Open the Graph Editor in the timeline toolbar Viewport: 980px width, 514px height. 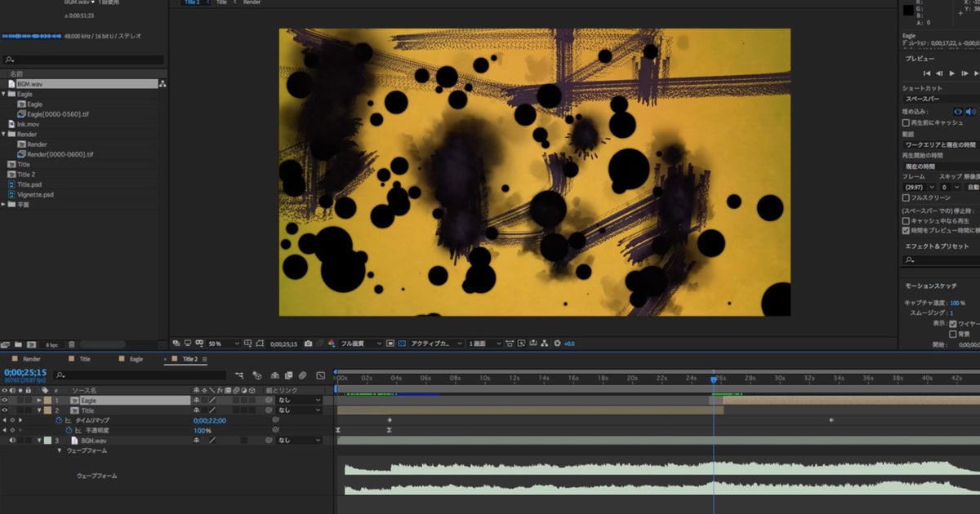(x=319, y=375)
